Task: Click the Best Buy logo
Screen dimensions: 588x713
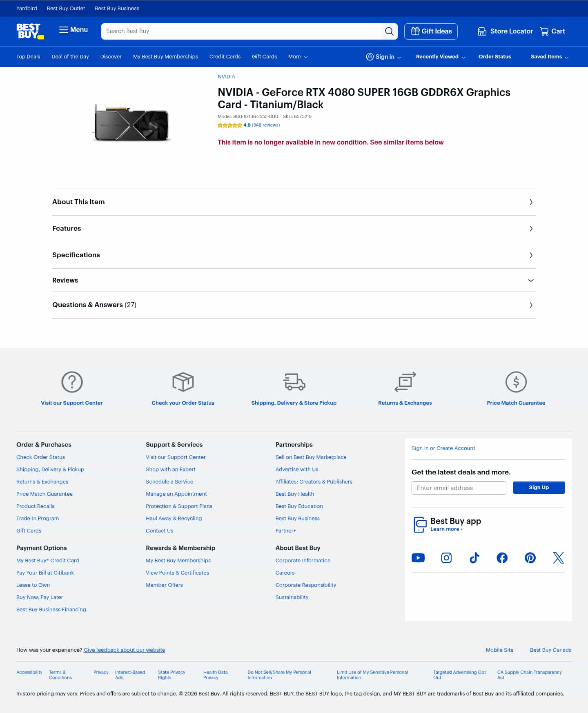Action: click(x=30, y=31)
